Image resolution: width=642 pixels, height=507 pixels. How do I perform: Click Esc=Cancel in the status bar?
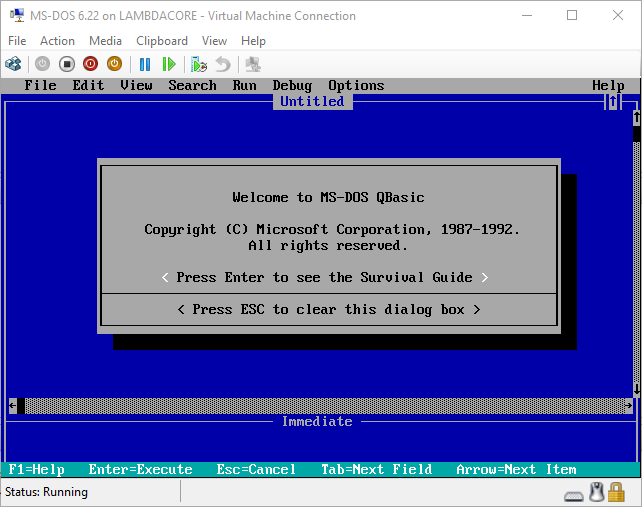pyautogui.click(x=256, y=469)
